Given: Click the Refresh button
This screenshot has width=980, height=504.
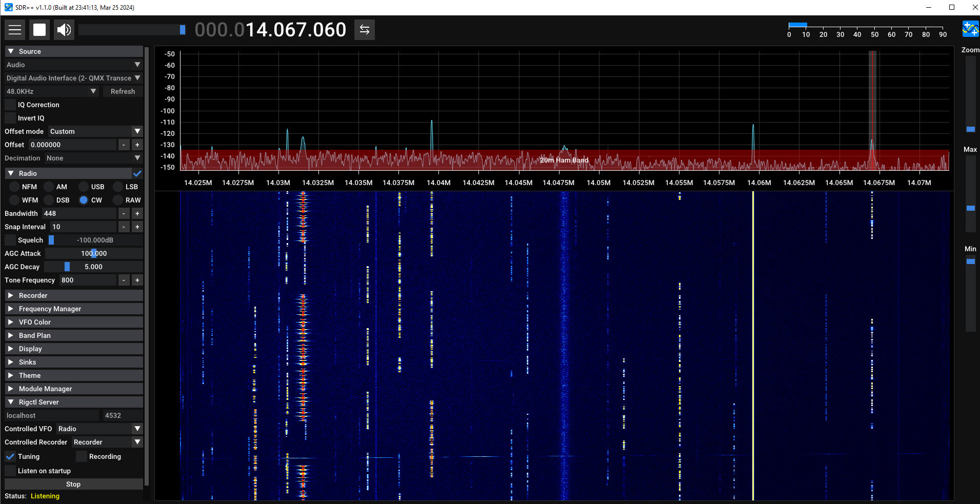Looking at the screenshot, I should pos(123,91).
